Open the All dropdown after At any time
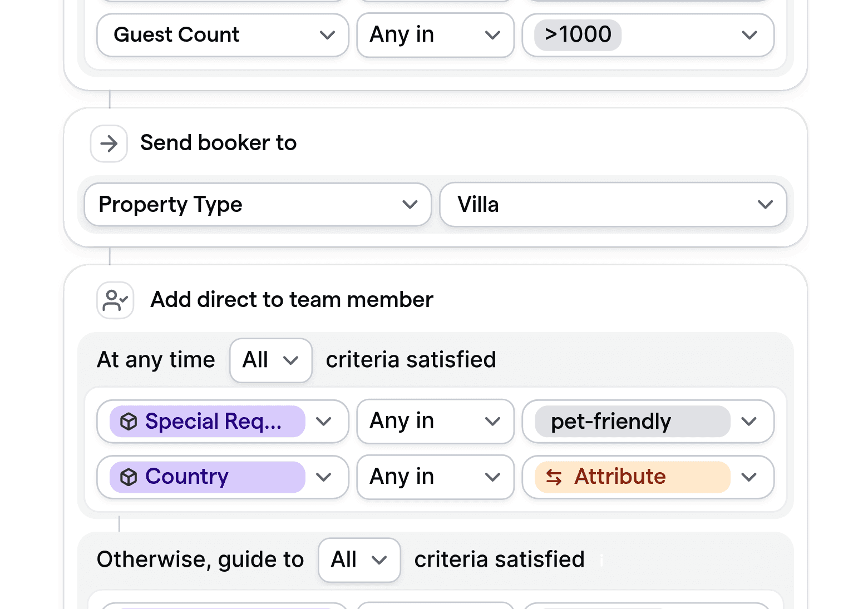 click(271, 360)
